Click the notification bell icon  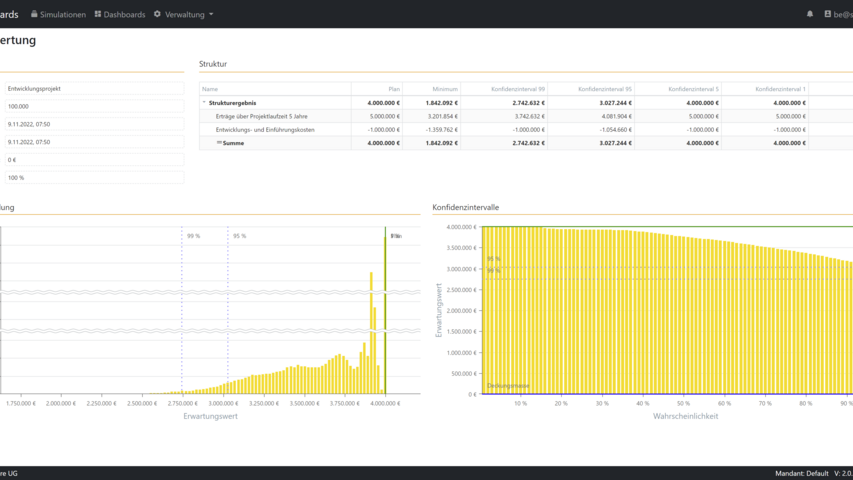coord(810,14)
